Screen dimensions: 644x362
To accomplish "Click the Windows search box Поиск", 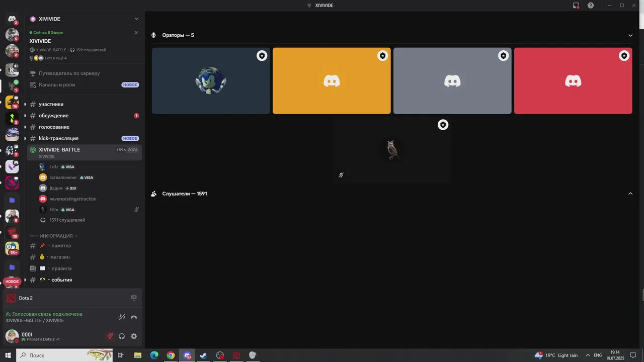I will pyautogui.click(x=65, y=355).
